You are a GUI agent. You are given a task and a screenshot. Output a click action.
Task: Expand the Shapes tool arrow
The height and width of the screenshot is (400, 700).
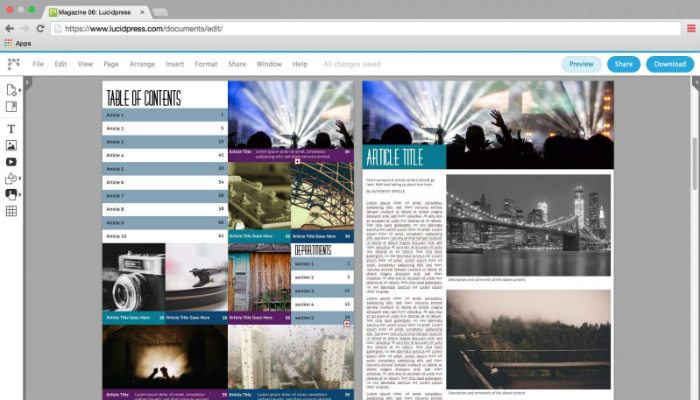tap(20, 179)
